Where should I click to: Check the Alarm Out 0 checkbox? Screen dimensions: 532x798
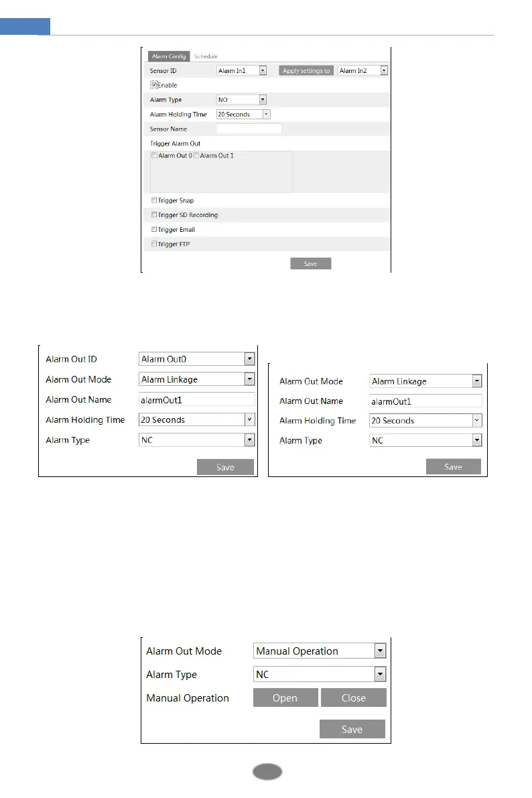coord(154,155)
